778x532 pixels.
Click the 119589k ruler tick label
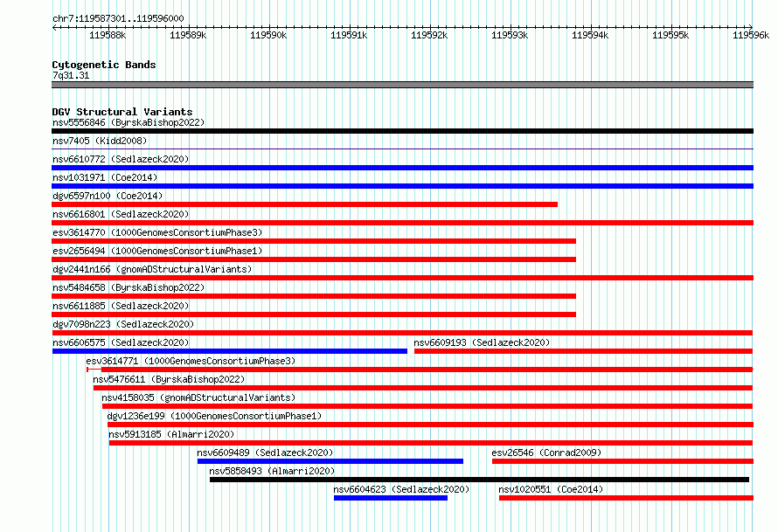point(188,35)
